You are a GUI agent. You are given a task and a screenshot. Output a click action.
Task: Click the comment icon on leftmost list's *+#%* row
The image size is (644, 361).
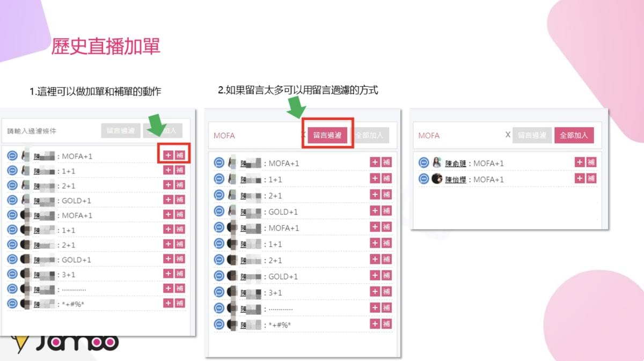tap(12, 304)
